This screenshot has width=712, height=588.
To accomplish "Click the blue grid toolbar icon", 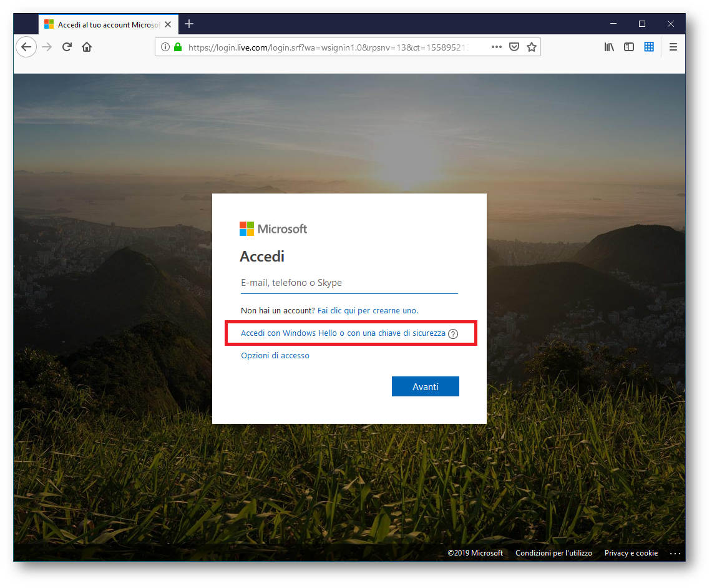I will pyautogui.click(x=649, y=47).
